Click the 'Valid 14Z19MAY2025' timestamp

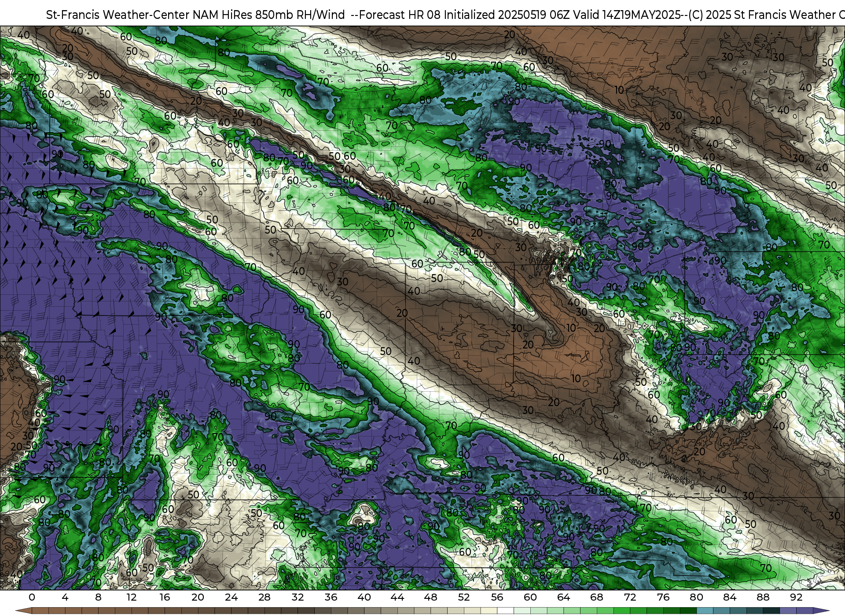[x=627, y=15]
